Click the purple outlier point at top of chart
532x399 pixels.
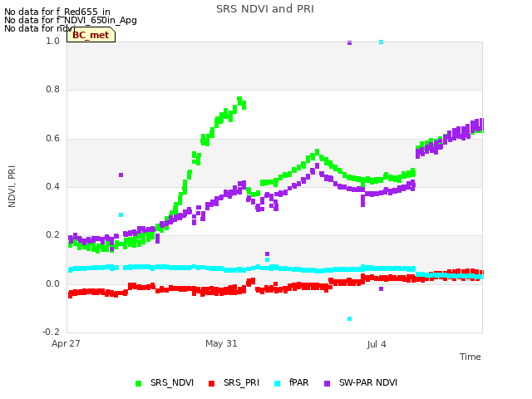click(x=349, y=42)
